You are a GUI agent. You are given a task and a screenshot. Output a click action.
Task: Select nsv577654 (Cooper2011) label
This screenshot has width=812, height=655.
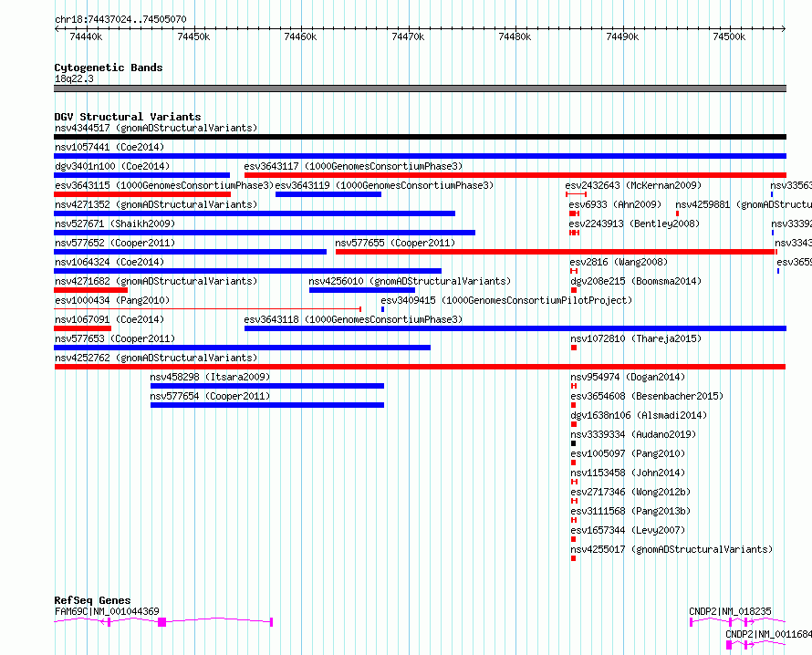click(x=210, y=396)
